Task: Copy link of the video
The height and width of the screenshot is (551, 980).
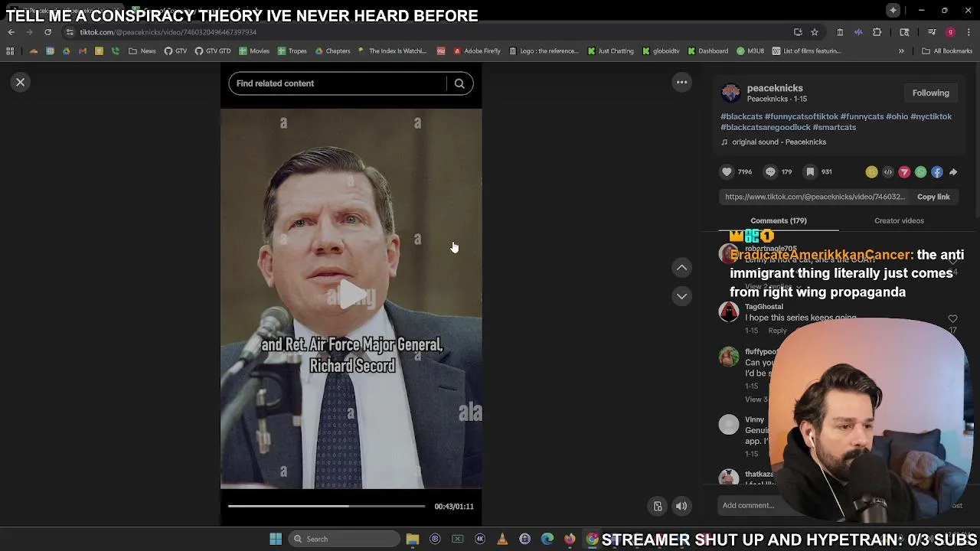Action: tap(933, 197)
